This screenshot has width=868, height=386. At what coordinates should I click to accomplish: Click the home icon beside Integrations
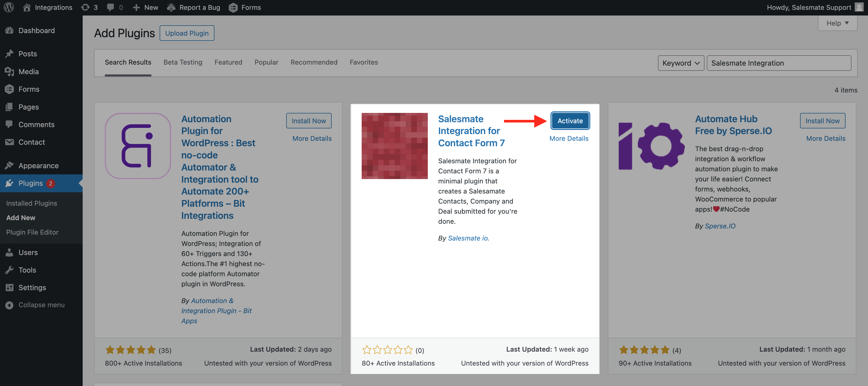pyautogui.click(x=27, y=7)
